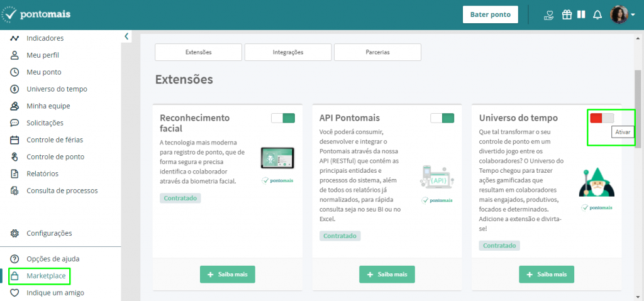Click Contratado badge on Reconhecimento facial card
The width and height of the screenshot is (644, 301).
180,199
